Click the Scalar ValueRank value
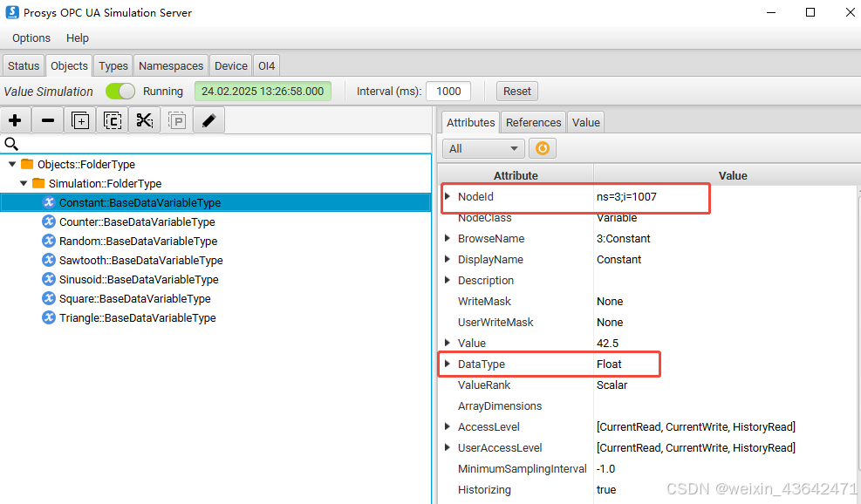The image size is (861, 504). [x=612, y=385]
